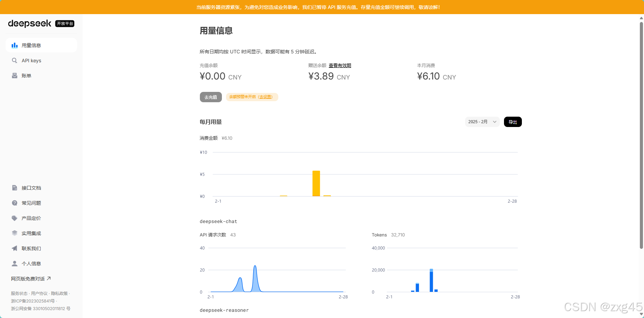644x318 pixels.
Task: Open the 用量信息 sidebar item
Action: 41,45
